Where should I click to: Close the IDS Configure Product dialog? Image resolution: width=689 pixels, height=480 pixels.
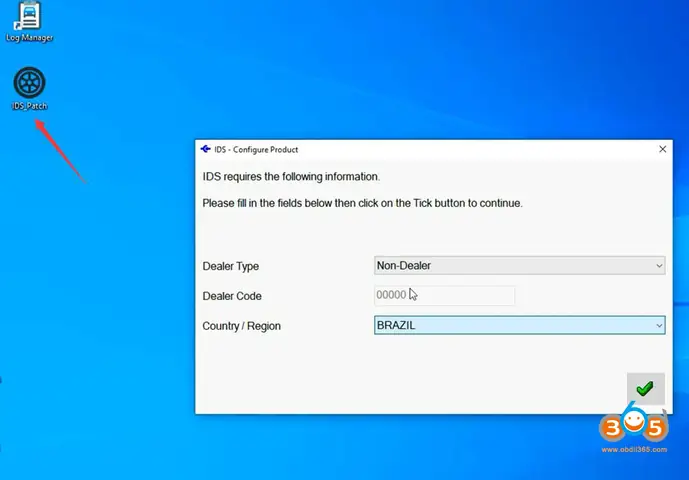click(662, 149)
